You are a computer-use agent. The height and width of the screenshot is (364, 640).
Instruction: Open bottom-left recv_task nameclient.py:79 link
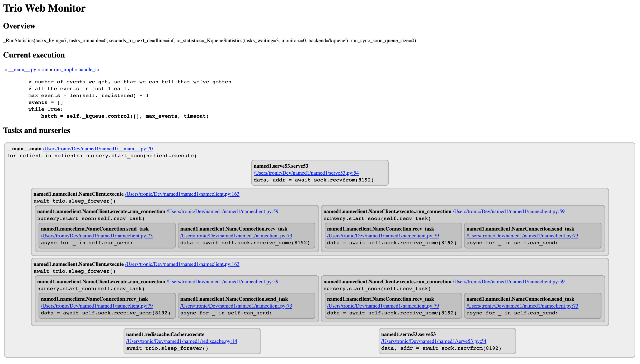point(97,306)
